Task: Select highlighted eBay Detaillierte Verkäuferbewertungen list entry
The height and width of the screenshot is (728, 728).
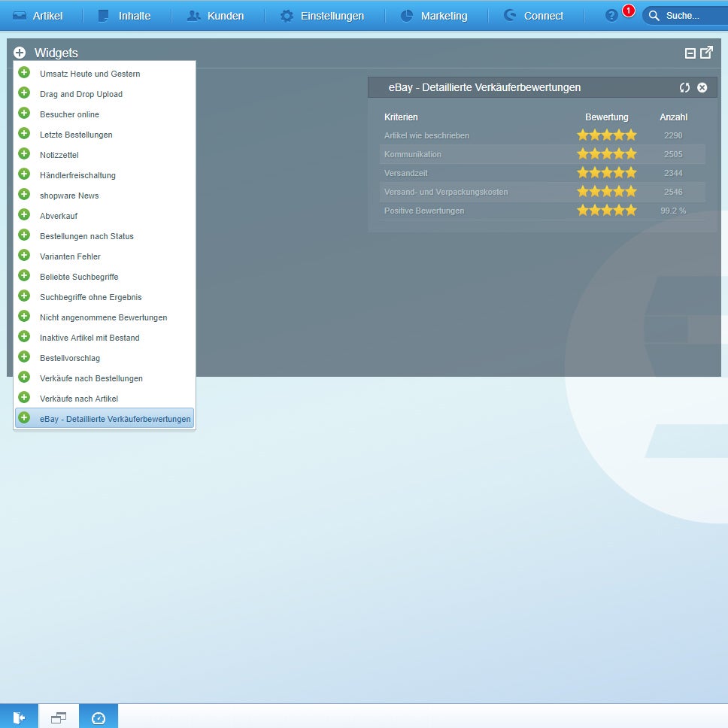Action: (x=105, y=418)
